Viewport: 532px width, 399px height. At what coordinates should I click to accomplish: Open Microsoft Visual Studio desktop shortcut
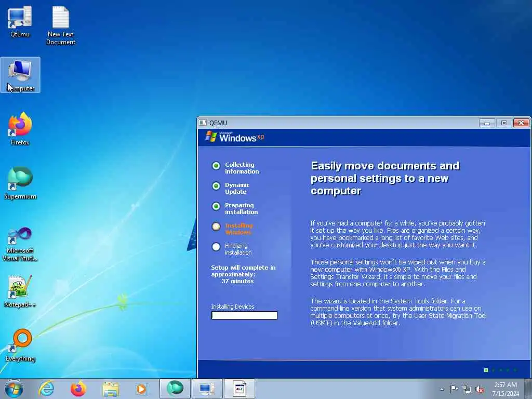[20, 244]
